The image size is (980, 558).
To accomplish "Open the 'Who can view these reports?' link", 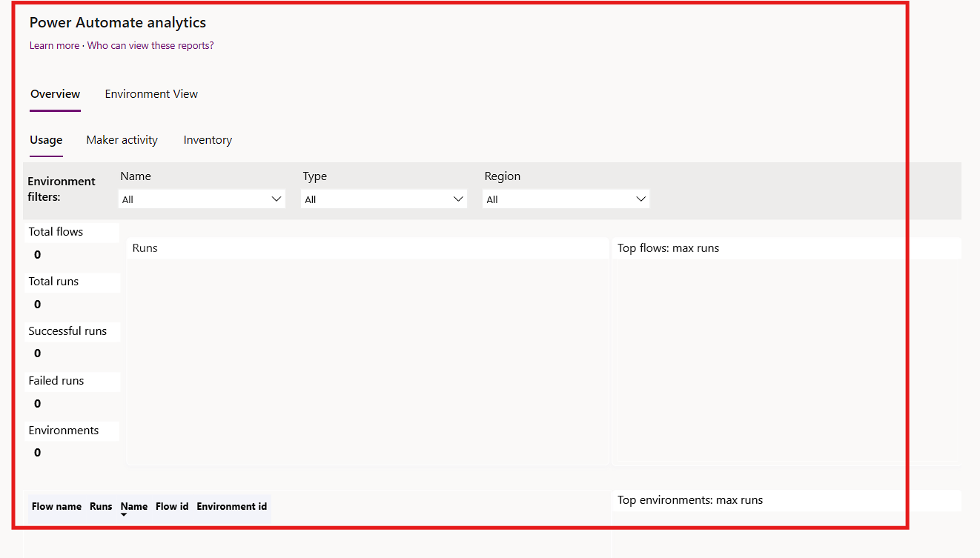I will (150, 46).
